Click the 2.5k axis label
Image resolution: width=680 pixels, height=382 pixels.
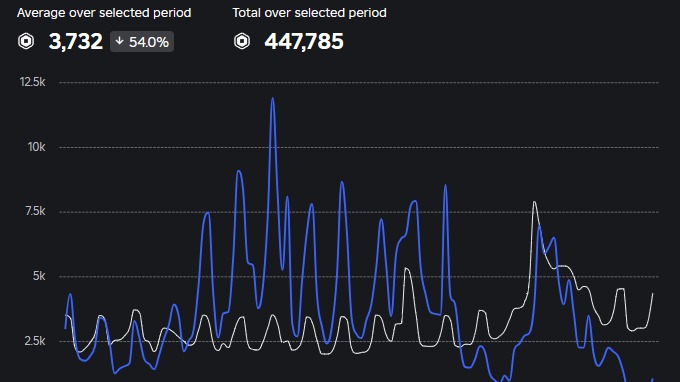click(35, 341)
